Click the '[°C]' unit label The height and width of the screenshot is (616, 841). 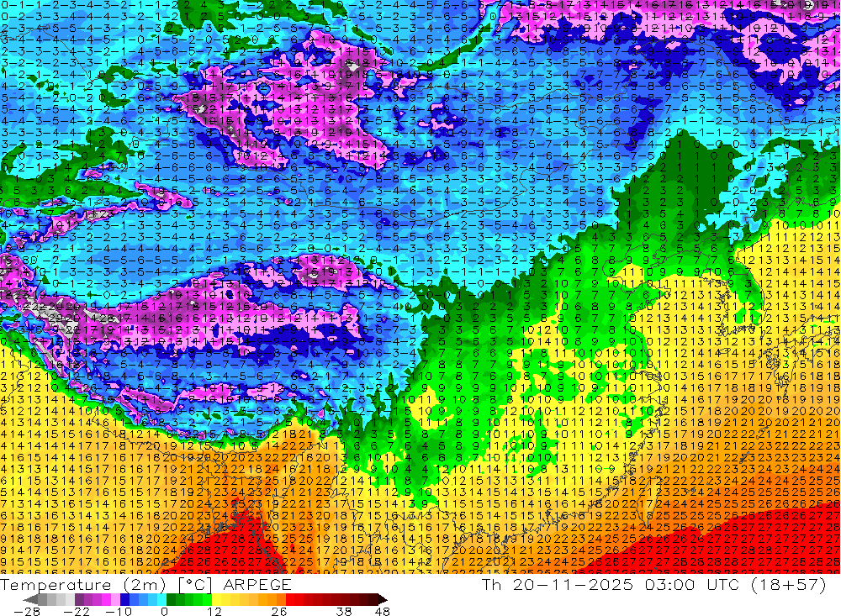(x=195, y=585)
